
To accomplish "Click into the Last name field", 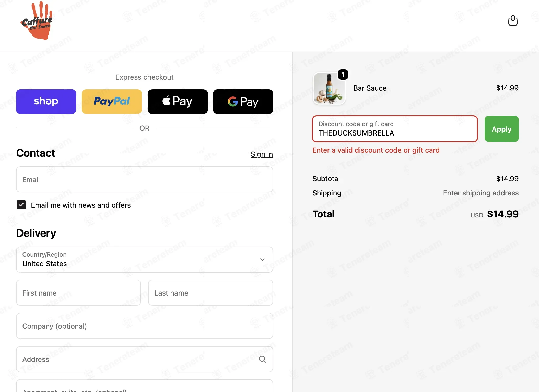I will coord(210,293).
